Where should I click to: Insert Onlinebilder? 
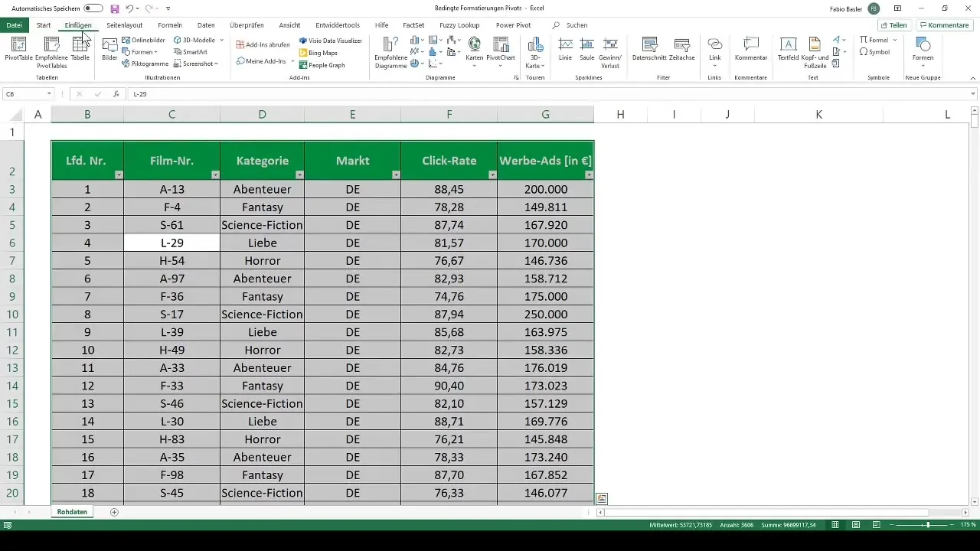coord(143,40)
